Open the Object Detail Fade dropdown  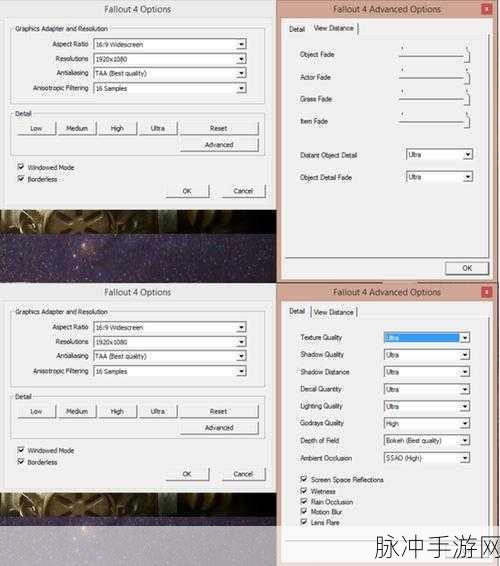pos(439,177)
